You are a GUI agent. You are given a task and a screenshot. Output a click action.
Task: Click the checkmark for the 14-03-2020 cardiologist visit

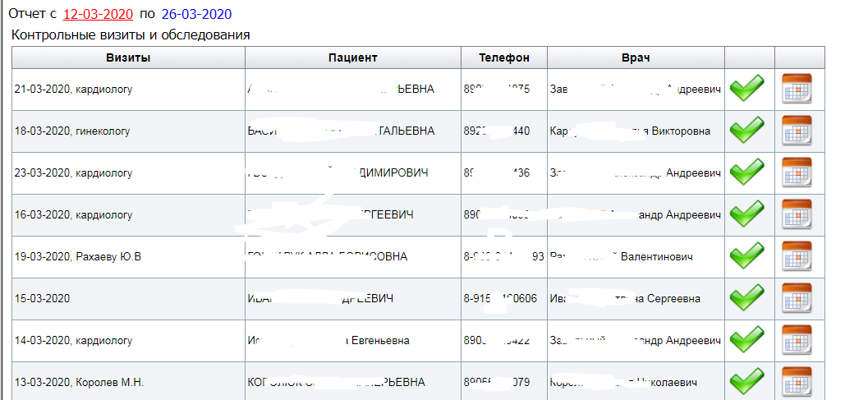747,340
